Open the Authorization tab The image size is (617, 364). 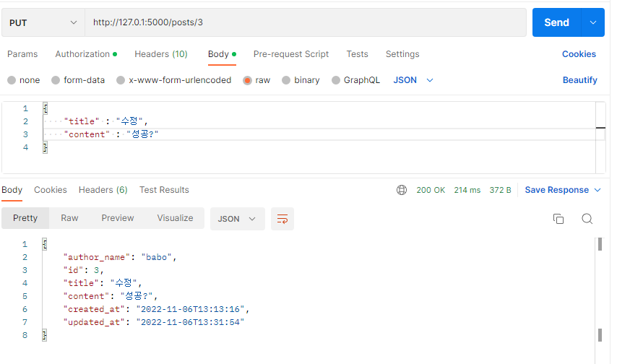tap(86, 54)
